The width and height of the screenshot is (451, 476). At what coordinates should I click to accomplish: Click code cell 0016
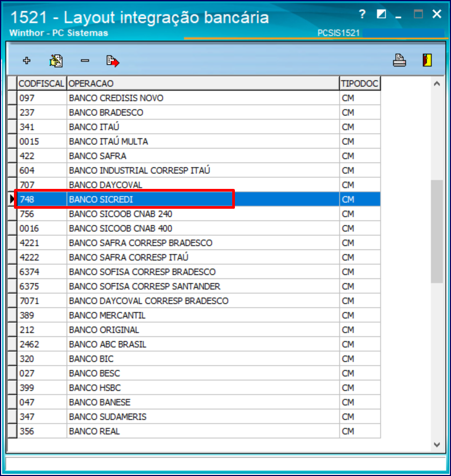tap(42, 228)
